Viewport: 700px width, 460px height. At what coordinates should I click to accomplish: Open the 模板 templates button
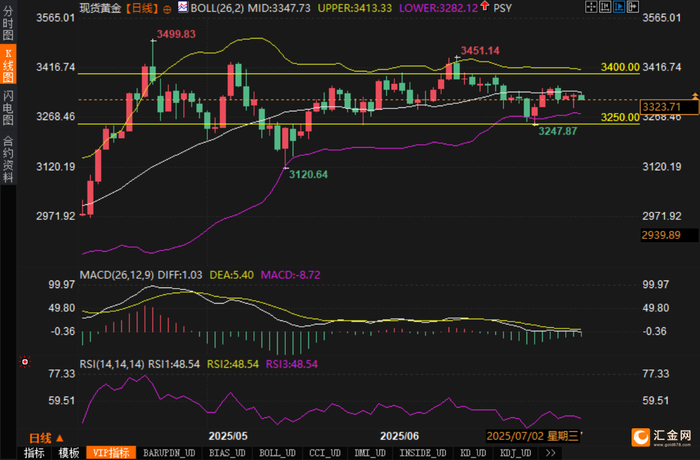click(69, 453)
